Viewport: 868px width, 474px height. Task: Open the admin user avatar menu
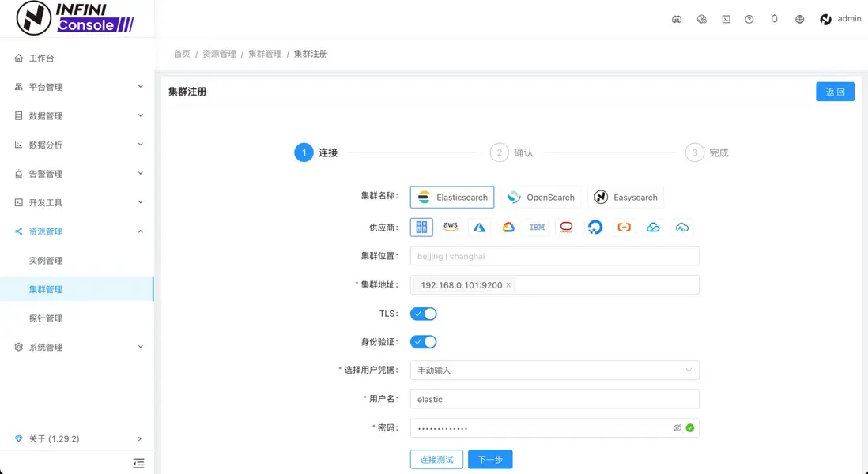tap(840, 20)
